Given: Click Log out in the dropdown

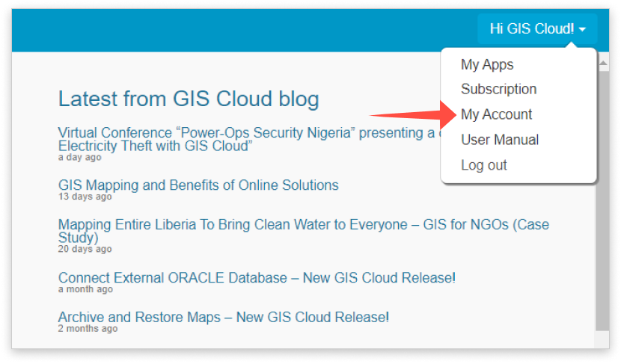Looking at the screenshot, I should [x=483, y=165].
